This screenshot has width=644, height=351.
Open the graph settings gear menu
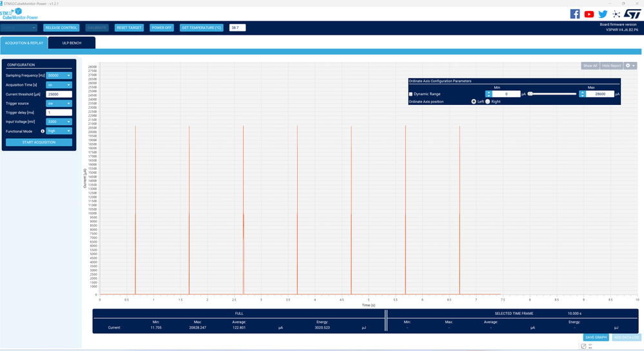pyautogui.click(x=630, y=66)
